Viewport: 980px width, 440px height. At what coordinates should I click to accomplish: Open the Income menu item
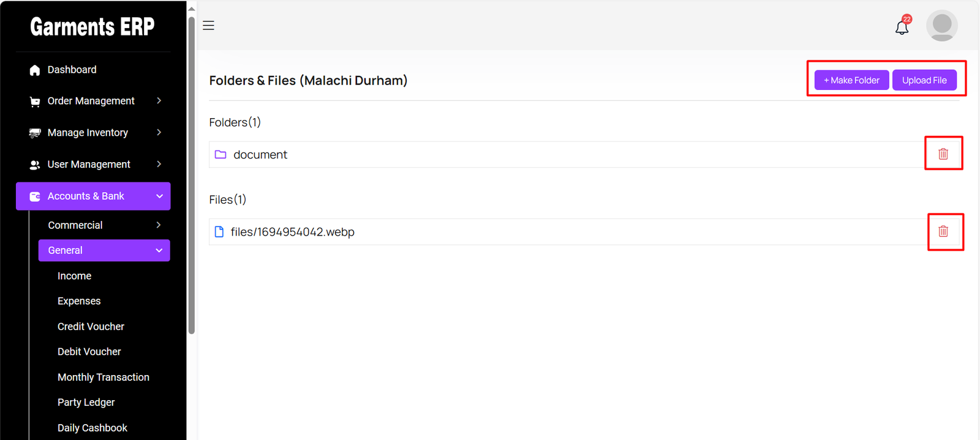pyautogui.click(x=74, y=276)
